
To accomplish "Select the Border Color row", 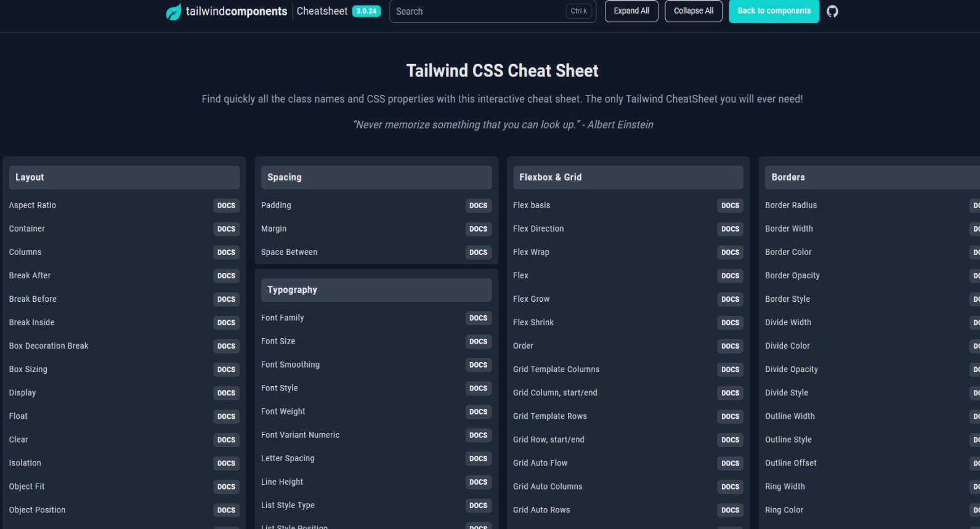I will pyautogui.click(x=872, y=252).
